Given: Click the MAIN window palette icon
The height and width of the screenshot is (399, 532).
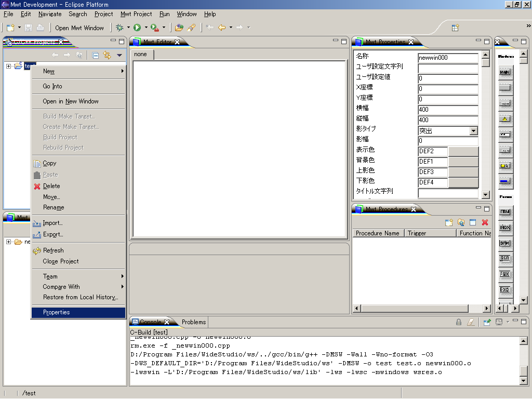Looking at the screenshot, I should 505,72.
